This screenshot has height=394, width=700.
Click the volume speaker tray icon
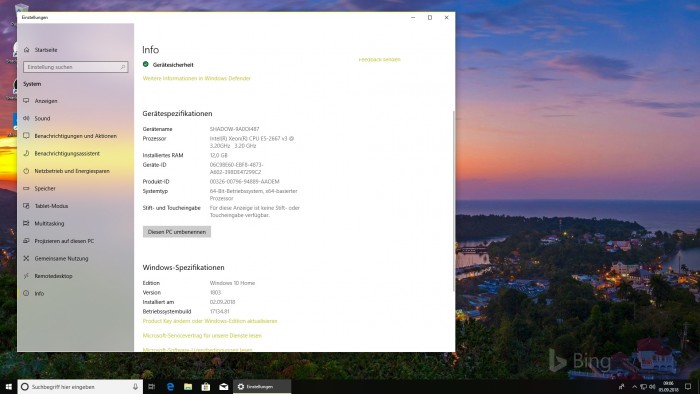(652, 387)
